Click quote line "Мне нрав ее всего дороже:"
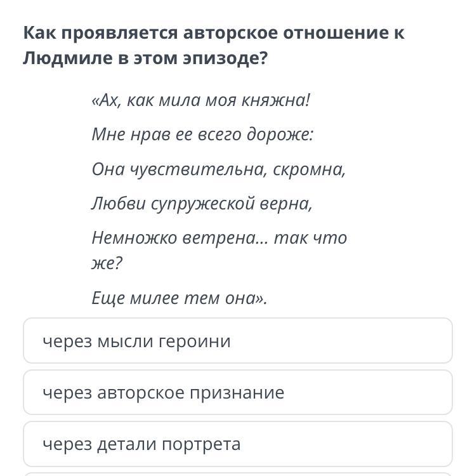This screenshot has width=472, height=476. click(202, 135)
